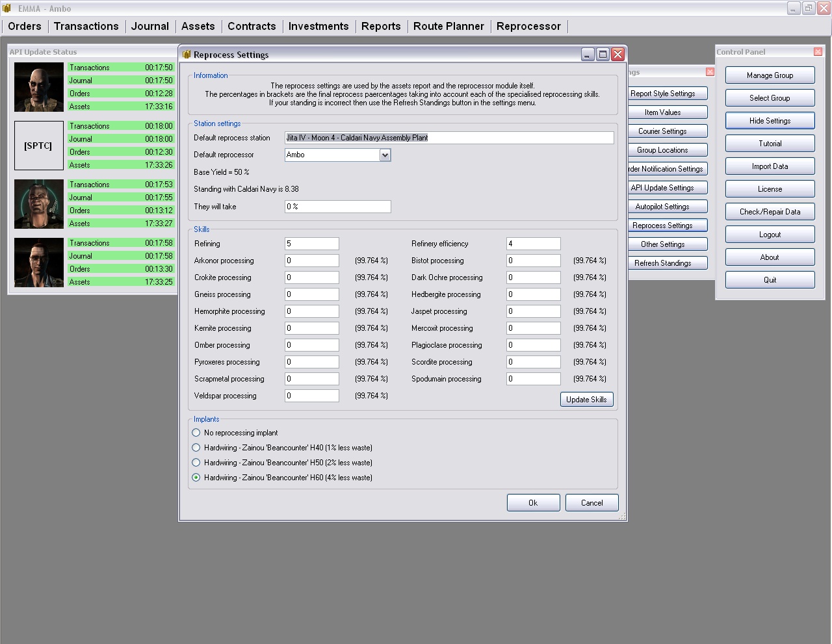This screenshot has width=832, height=644.
Task: Click the Arkonor processing field
Action: (x=312, y=261)
